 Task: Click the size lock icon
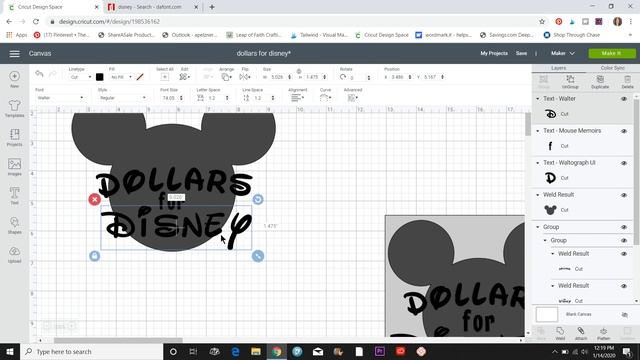click(x=299, y=71)
